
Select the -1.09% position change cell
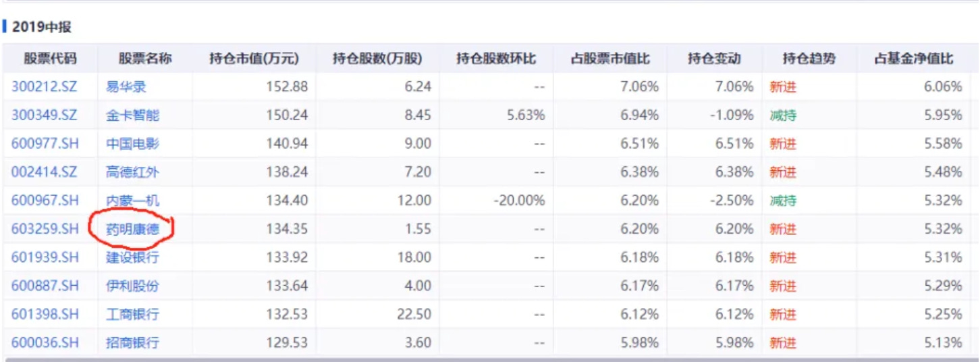point(732,115)
